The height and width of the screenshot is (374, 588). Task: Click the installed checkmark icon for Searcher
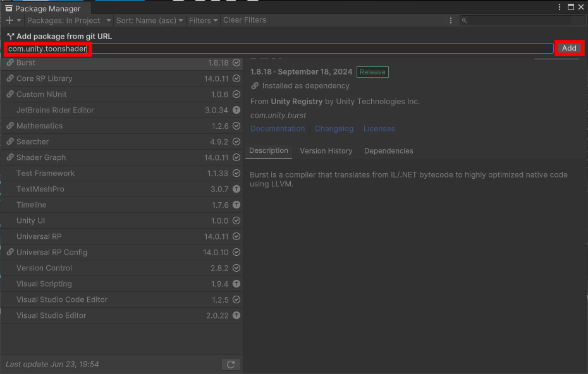236,142
